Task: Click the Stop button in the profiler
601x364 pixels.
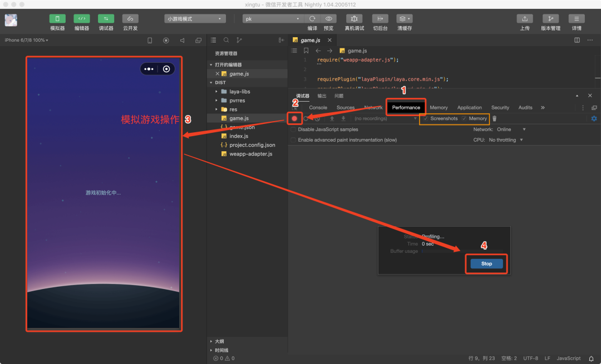Action: click(486, 263)
